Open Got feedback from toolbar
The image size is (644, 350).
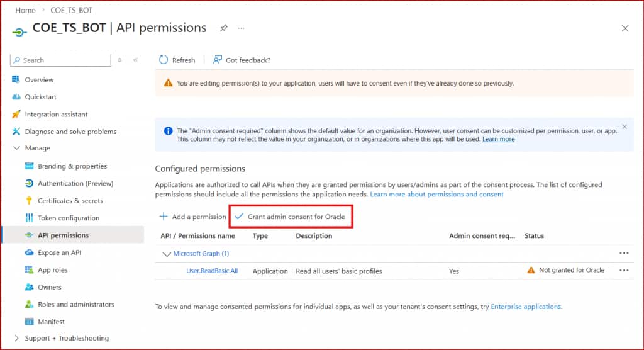click(x=241, y=60)
